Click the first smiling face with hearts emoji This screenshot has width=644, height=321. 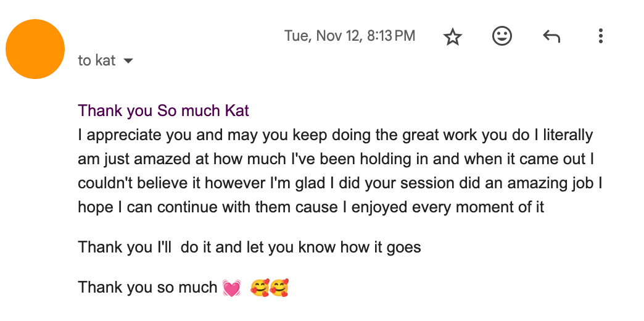pos(260,288)
